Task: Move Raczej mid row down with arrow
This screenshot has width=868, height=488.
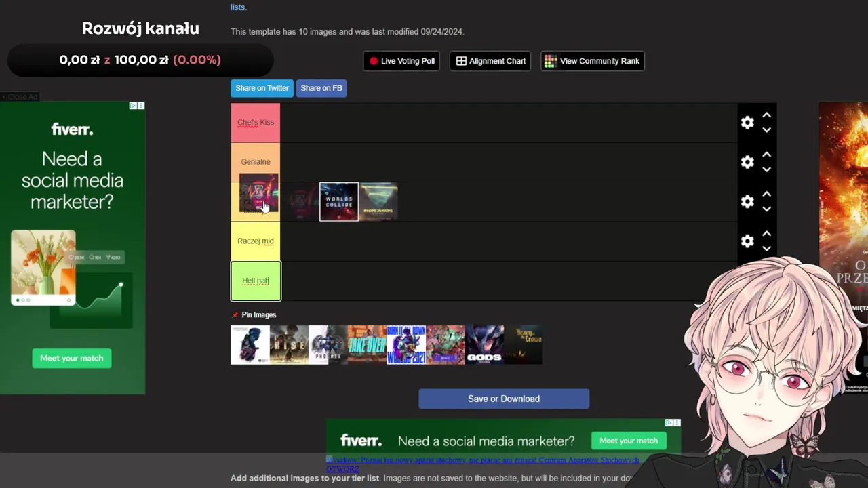Action: coord(766,248)
